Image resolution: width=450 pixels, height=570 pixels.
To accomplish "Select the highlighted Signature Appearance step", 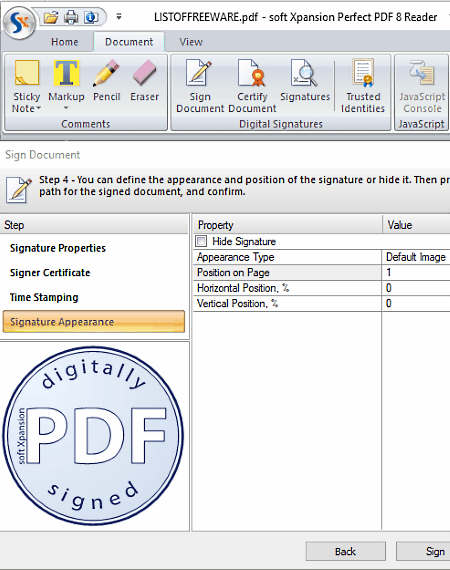I will click(94, 322).
